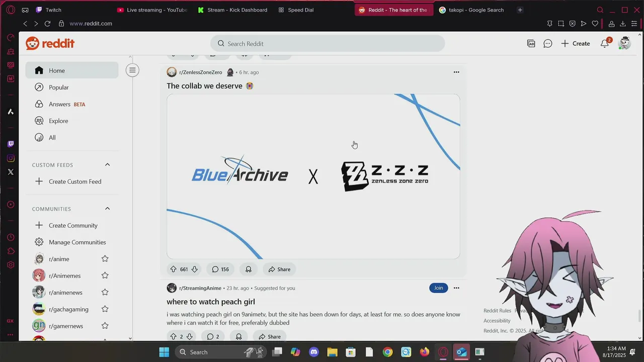Image resolution: width=644 pixels, height=362 pixels.
Task: Open the Reddit chat icon
Action: click(x=548, y=44)
